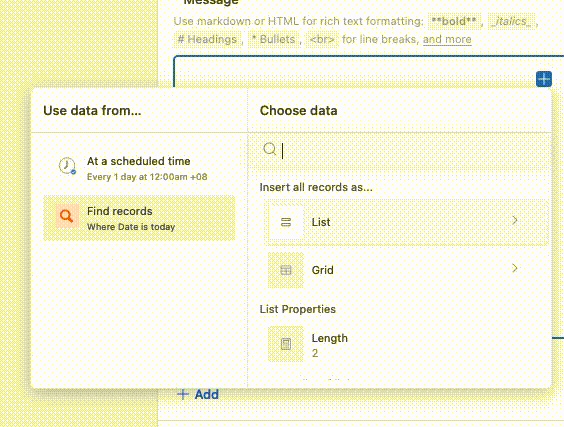Click the List format icon
The height and width of the screenshot is (427, 564).
coord(286,222)
